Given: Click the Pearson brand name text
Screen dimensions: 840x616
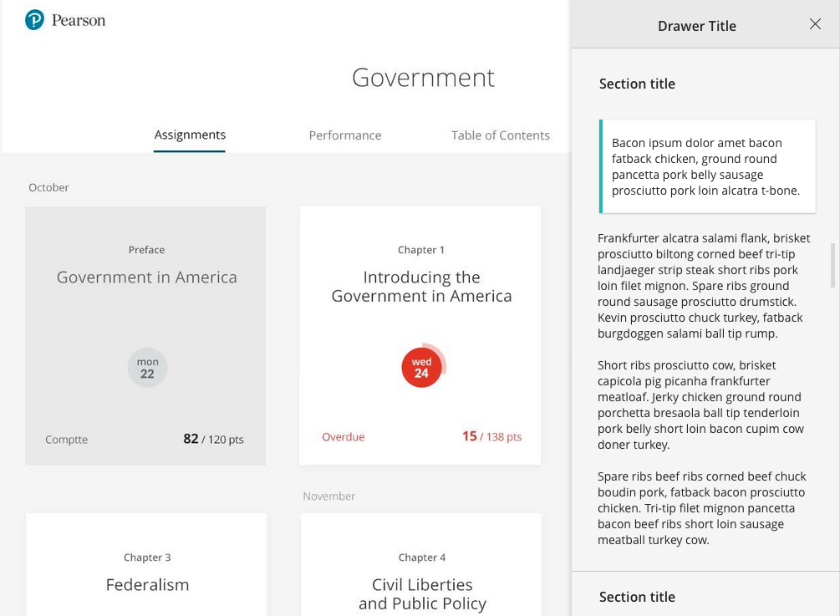Looking at the screenshot, I should click(79, 20).
